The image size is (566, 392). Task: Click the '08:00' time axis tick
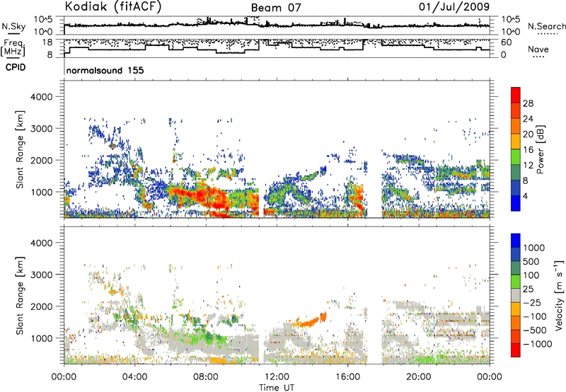pos(206,377)
